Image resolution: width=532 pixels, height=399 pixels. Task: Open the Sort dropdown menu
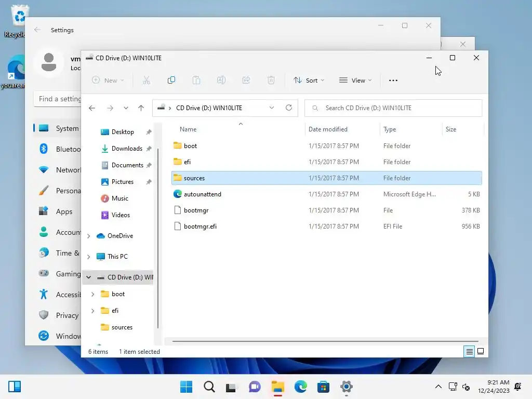tap(309, 81)
